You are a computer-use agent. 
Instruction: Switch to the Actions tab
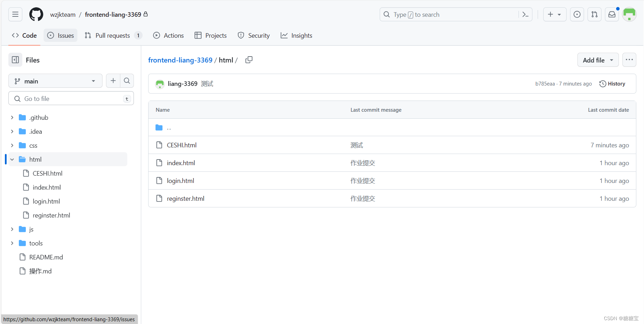click(168, 35)
